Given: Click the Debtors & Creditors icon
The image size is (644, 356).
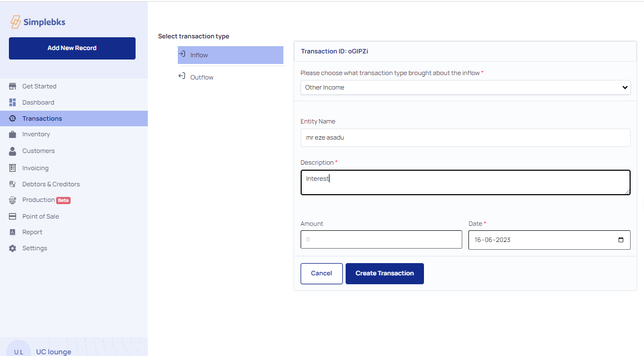Looking at the screenshot, I should tap(13, 184).
